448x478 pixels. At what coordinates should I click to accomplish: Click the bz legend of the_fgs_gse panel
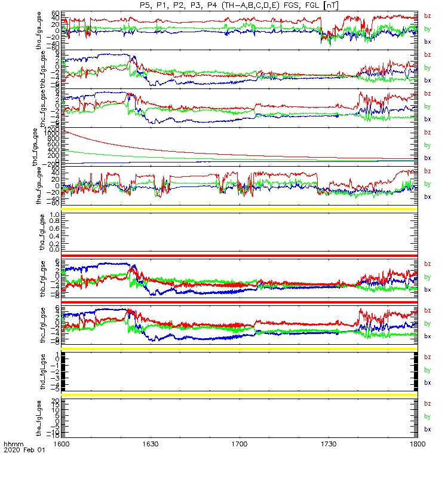pyautogui.click(x=428, y=171)
